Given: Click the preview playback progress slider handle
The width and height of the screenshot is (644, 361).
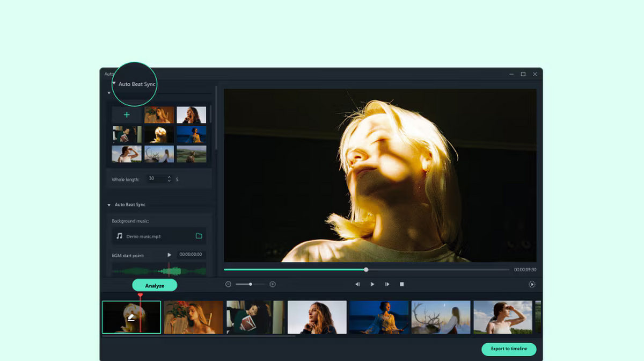Looking at the screenshot, I should (366, 270).
